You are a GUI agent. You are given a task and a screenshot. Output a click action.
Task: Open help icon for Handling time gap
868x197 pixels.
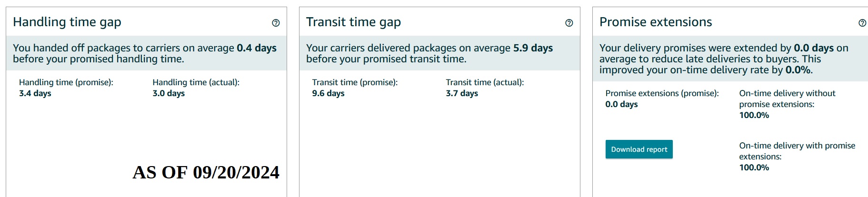pos(276,23)
